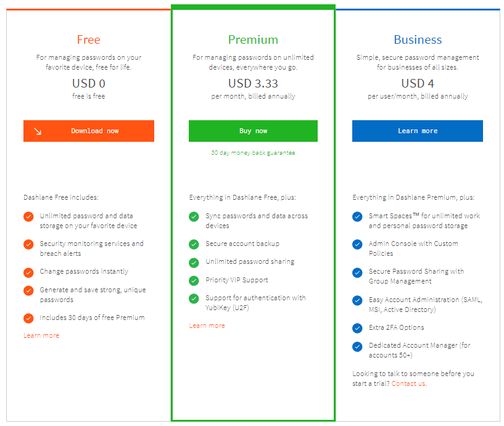
Task: Click the Business description about businesses of all sizes
Action: [x=418, y=62]
